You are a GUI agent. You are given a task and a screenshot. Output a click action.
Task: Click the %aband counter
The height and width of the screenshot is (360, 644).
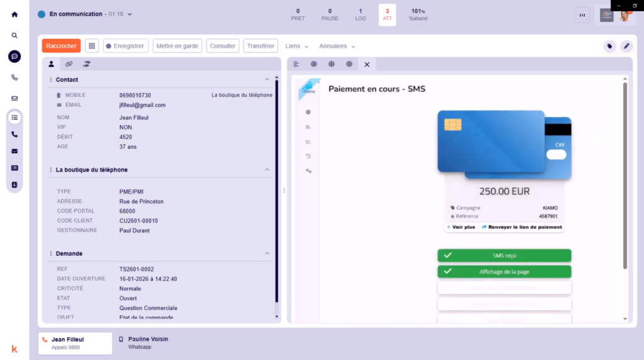[418, 15]
